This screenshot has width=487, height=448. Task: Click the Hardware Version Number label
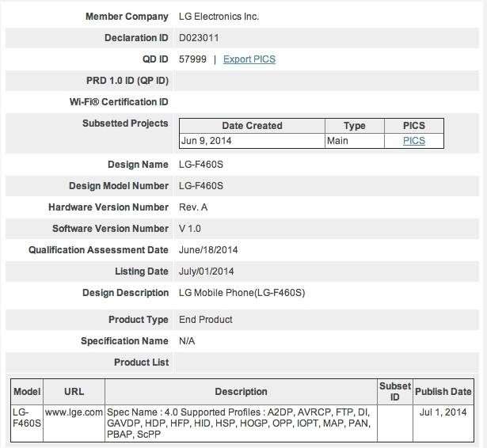(108, 207)
